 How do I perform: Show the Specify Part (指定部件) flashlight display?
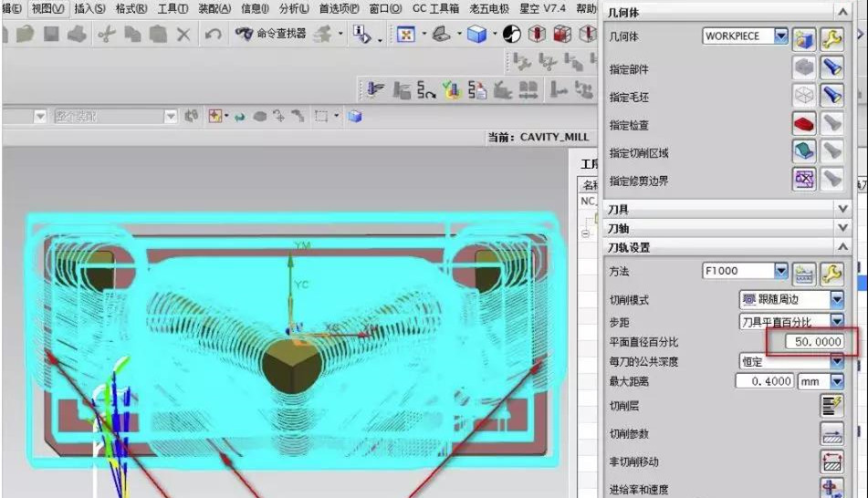coord(831,67)
